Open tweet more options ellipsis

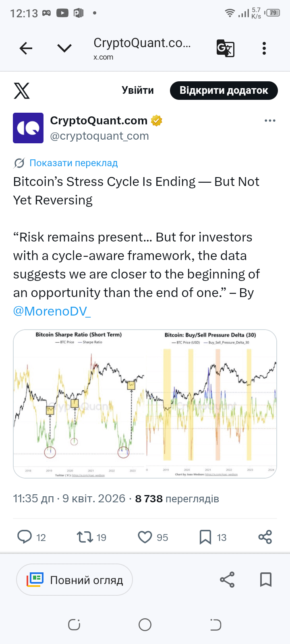(270, 121)
